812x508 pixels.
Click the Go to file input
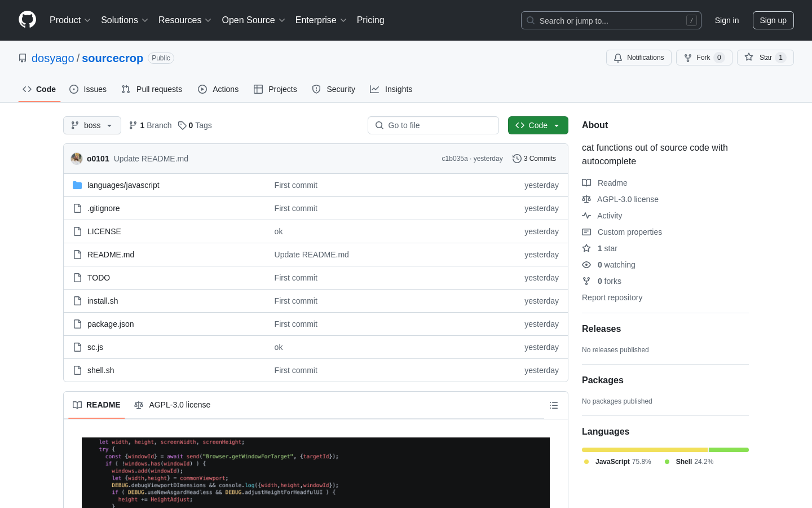coord(433,125)
